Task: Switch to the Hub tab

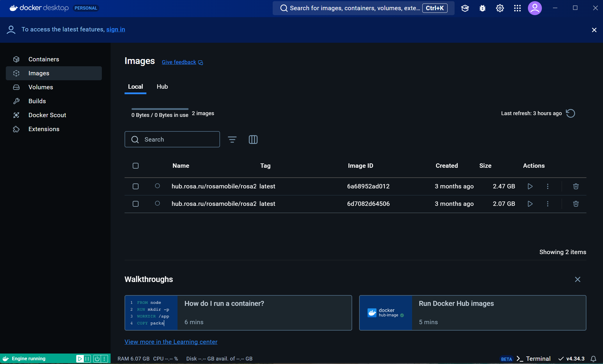Action: tap(162, 87)
